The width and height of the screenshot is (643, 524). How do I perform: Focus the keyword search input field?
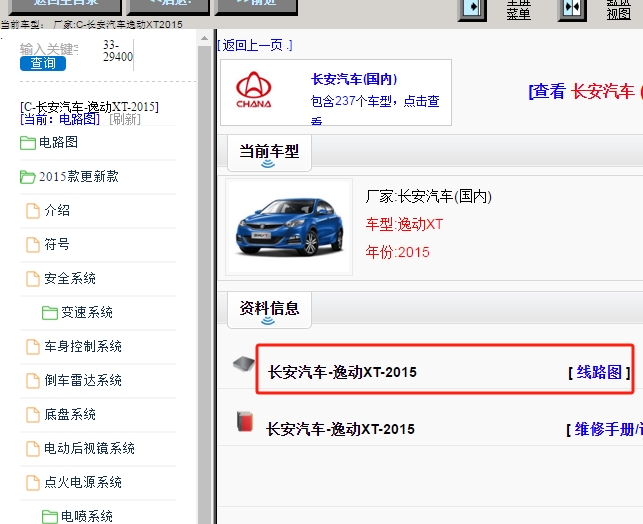point(49,49)
